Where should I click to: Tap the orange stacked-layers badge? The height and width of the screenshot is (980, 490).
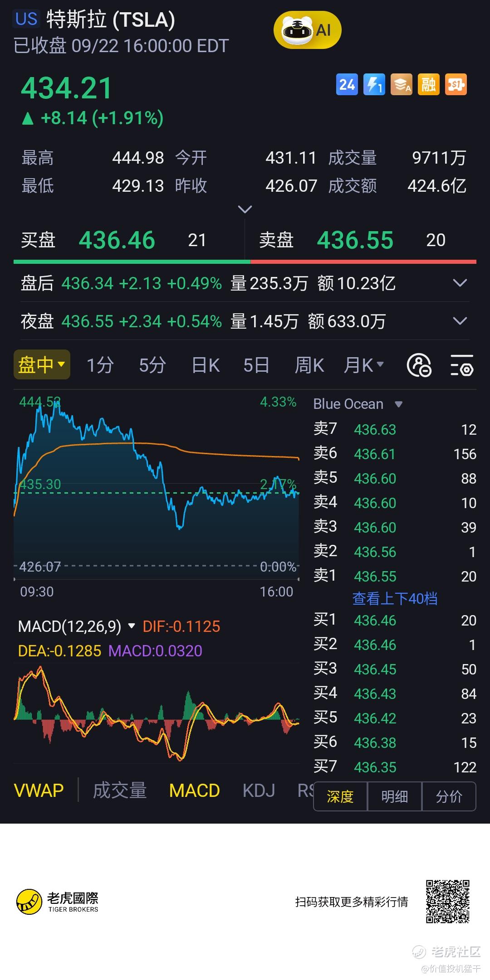[401, 84]
